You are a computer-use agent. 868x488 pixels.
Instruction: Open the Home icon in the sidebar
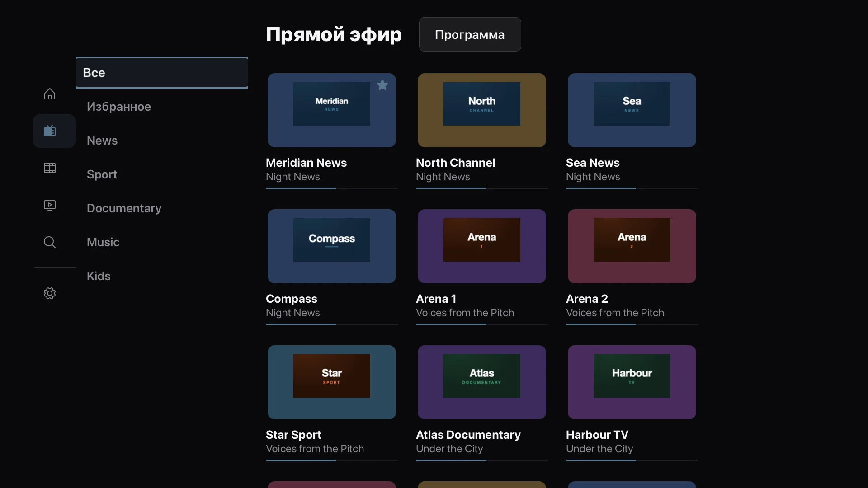[50, 94]
